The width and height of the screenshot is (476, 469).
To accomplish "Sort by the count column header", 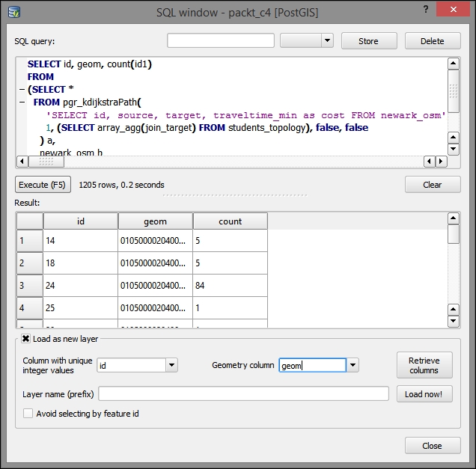I will [230, 221].
